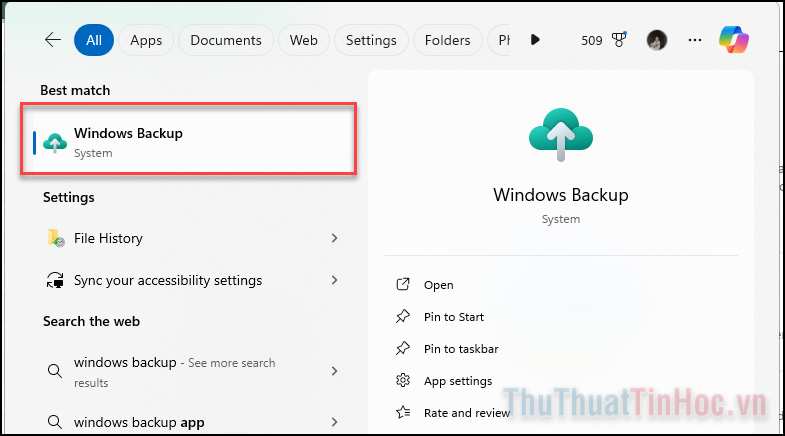Launch the Copilot icon
Viewport: 785px width, 436px height.
pos(734,40)
